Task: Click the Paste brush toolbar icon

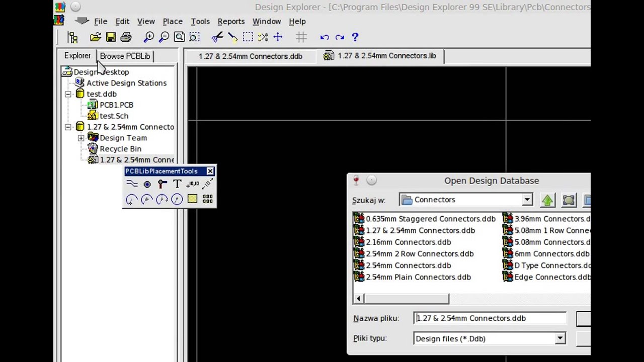Action: point(232,37)
